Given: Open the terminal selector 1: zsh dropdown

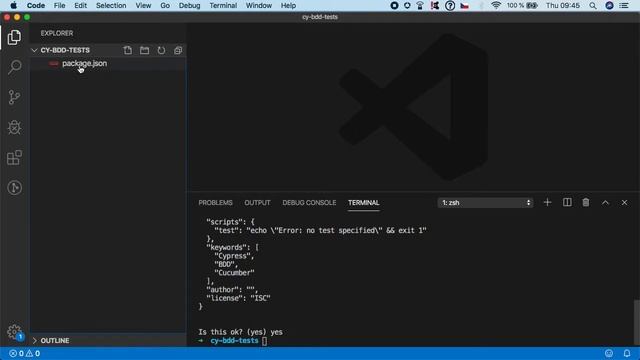Looking at the screenshot, I should click(x=485, y=202).
